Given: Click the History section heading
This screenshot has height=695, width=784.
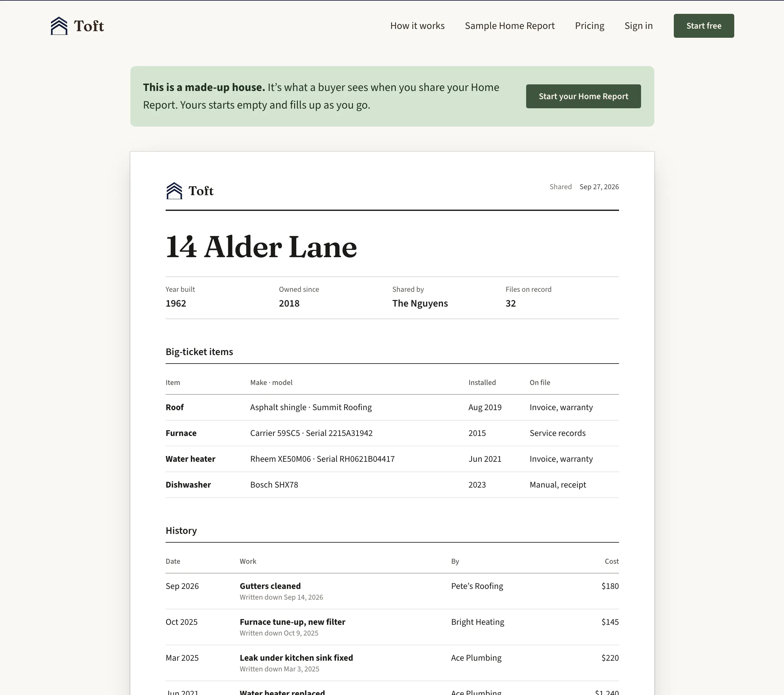Looking at the screenshot, I should [x=181, y=531].
